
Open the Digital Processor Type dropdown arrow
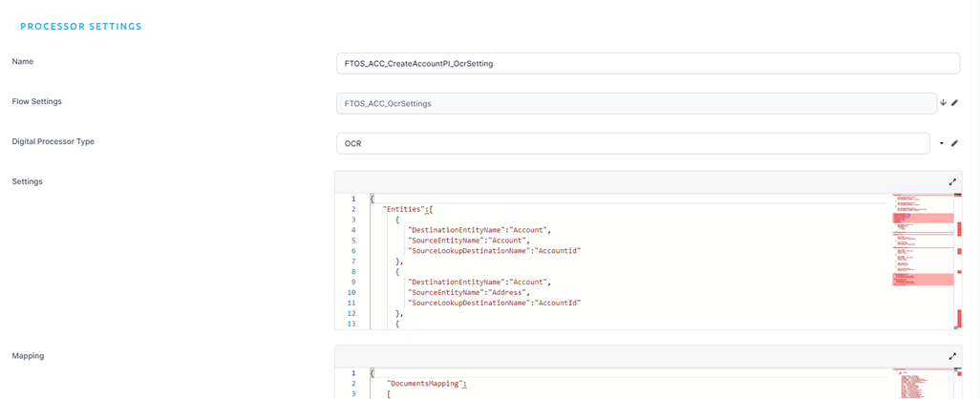(942, 143)
